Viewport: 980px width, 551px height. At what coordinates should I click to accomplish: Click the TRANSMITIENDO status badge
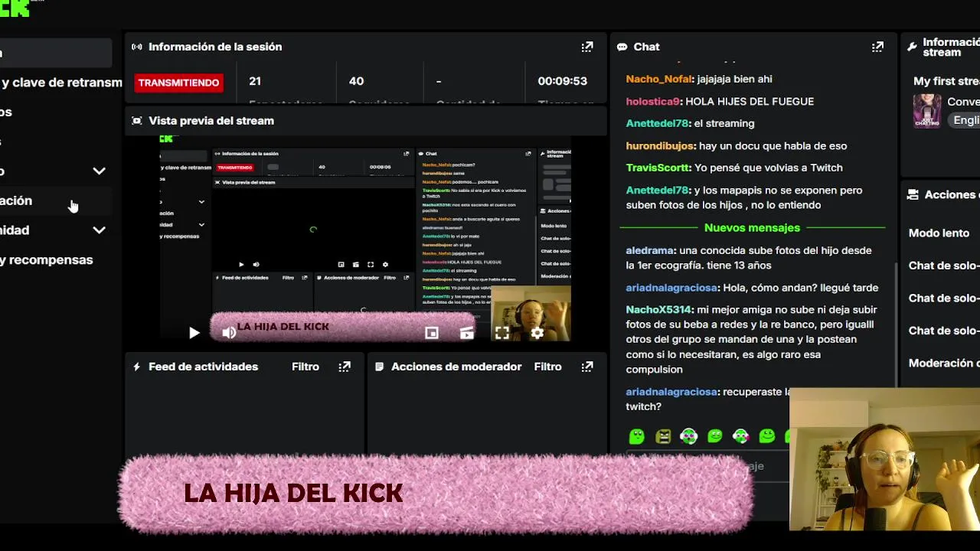click(x=178, y=83)
